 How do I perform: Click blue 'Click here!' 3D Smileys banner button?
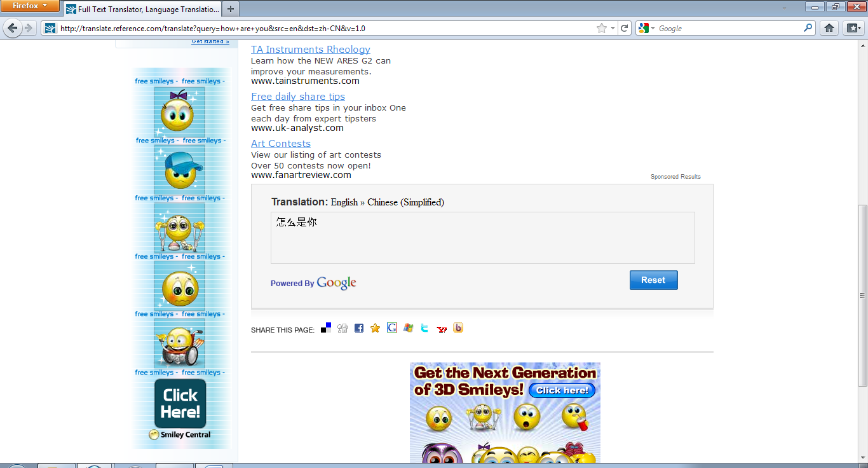(x=562, y=390)
